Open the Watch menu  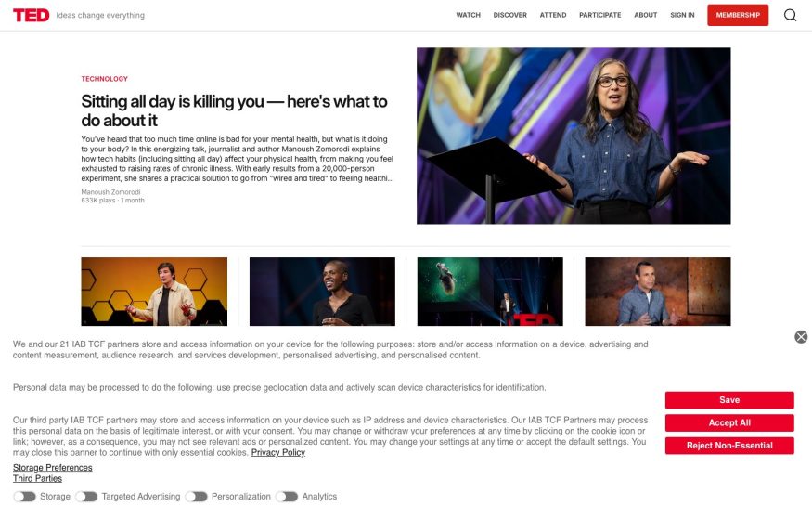coord(468,15)
